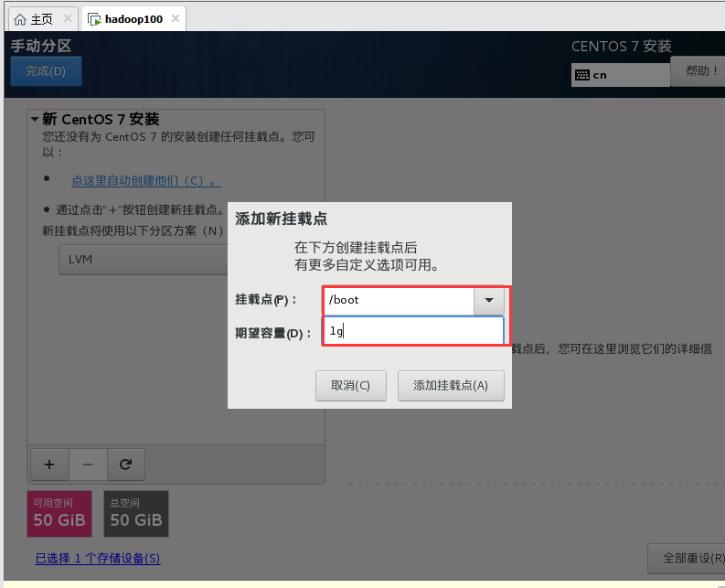
Task: Open the 已选择 1 个存储设备(S) link
Action: (x=98, y=559)
